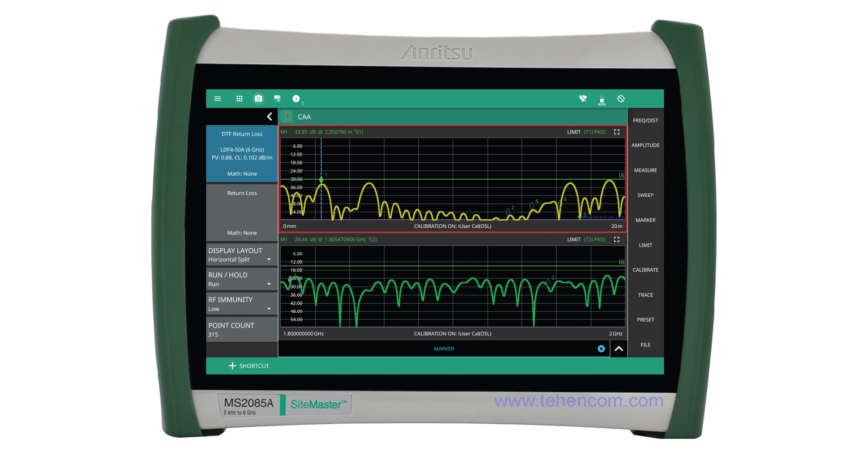Open the MEASURE menu

tap(645, 170)
